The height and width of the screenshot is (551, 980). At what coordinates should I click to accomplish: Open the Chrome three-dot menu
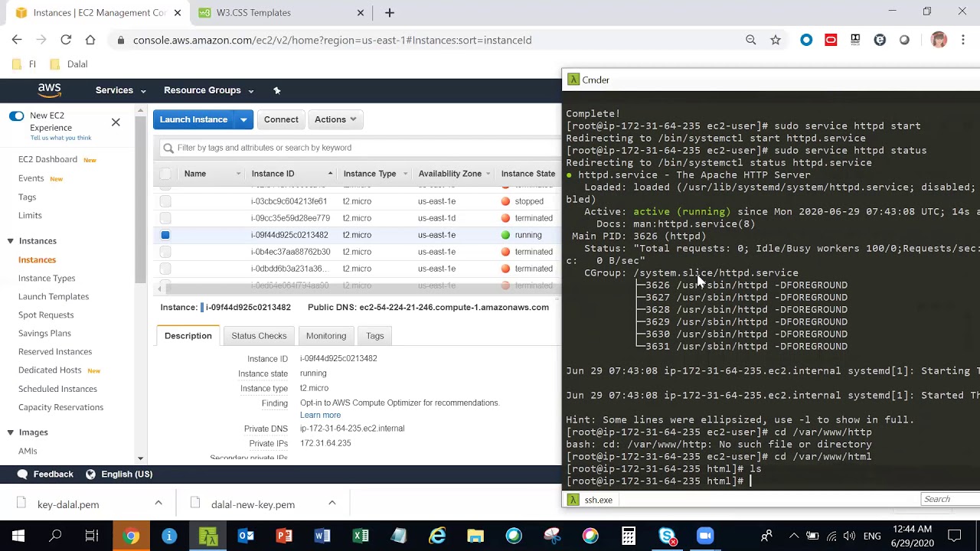coord(964,40)
